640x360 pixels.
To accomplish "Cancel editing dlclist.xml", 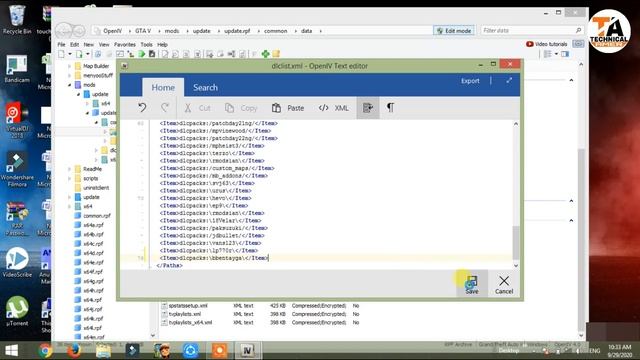I will [x=504, y=284].
